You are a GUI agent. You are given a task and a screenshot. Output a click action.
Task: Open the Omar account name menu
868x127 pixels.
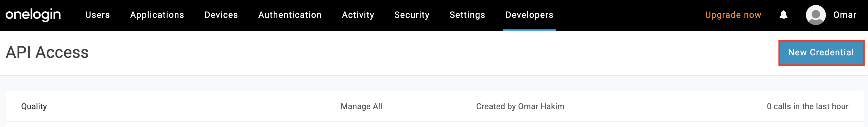844,15
